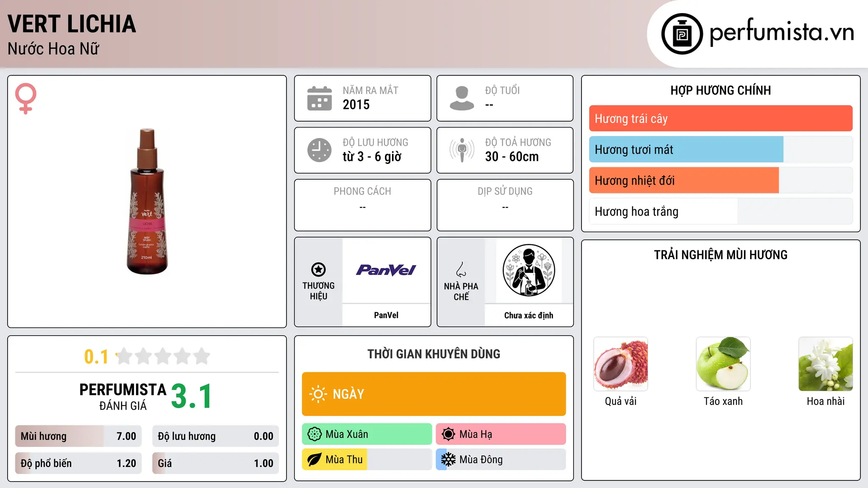Select the Hương hoa trắng accord bar
Image resolution: width=868 pixels, height=488 pixels.
[x=721, y=211]
